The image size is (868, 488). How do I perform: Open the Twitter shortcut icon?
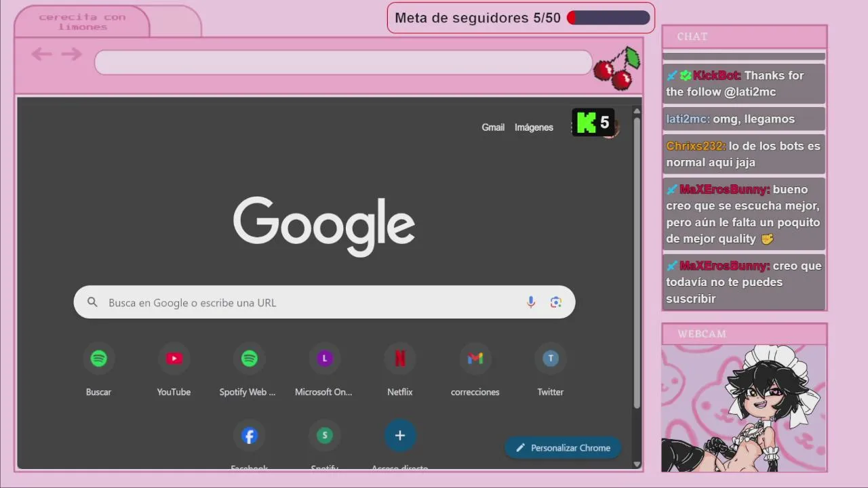[551, 359]
